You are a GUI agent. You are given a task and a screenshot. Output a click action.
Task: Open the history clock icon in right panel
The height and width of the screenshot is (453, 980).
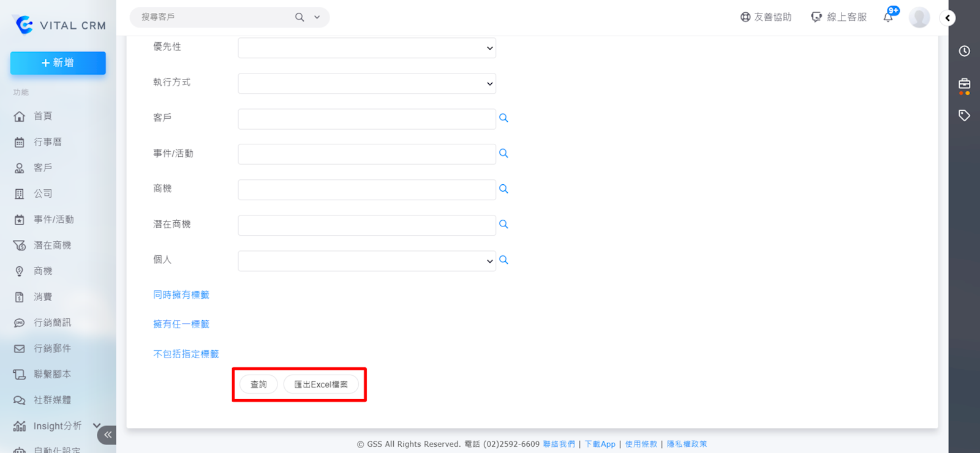(x=964, y=51)
